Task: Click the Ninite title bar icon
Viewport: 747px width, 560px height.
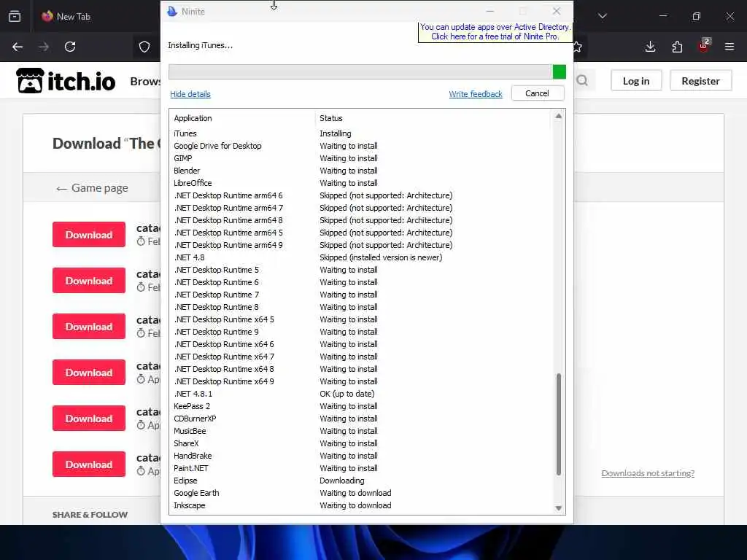Action: click(x=172, y=11)
